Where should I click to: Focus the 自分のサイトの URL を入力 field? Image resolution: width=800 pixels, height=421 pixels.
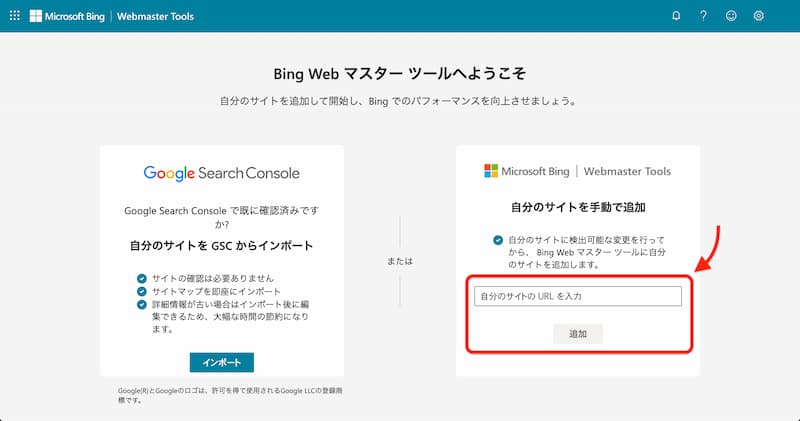point(578,296)
